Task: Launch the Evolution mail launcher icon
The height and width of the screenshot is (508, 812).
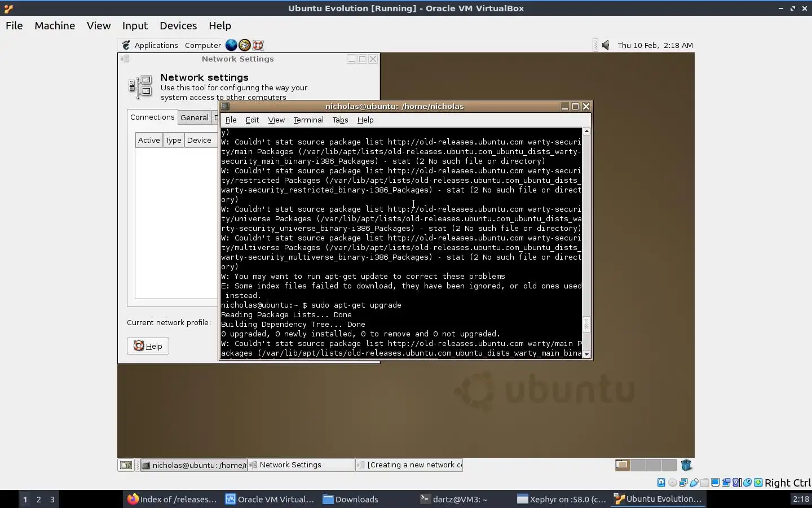Action: pyautogui.click(x=245, y=45)
